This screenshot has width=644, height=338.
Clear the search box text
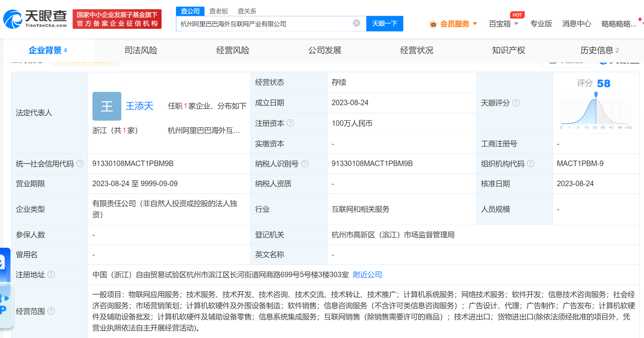(x=356, y=23)
